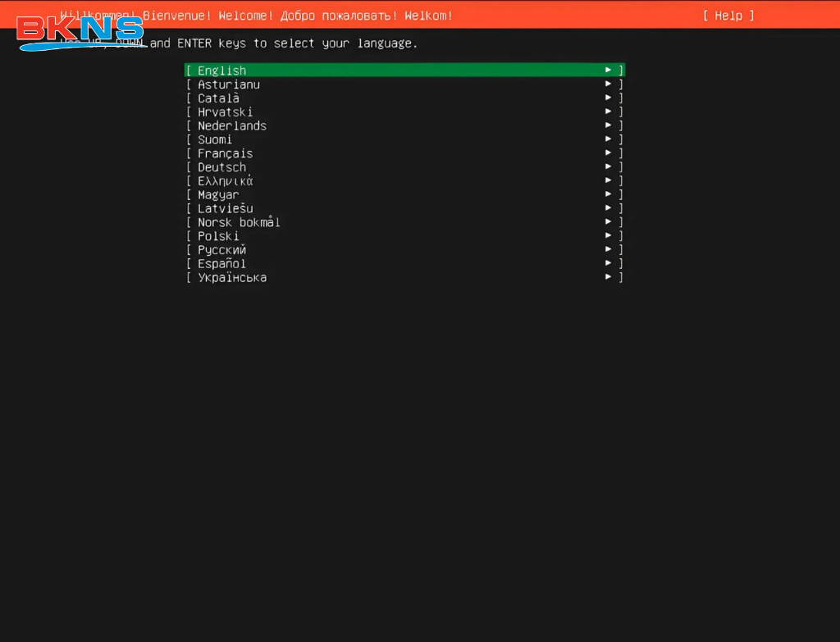
Task: Select Nederlands as the language
Action: (231, 125)
